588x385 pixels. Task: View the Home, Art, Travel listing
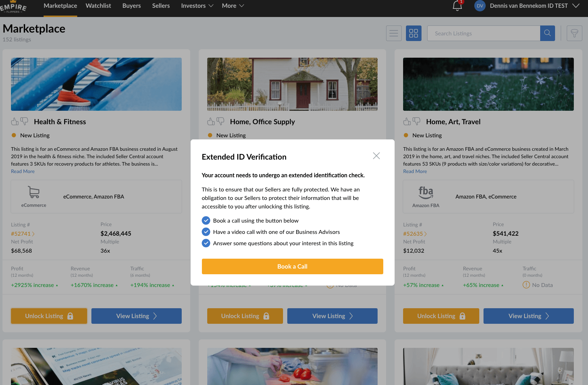pyautogui.click(x=528, y=316)
